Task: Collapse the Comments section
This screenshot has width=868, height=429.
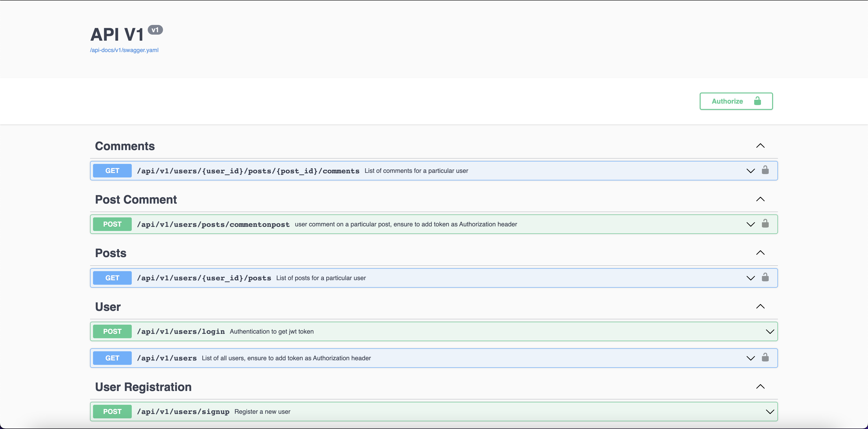Action: [760, 146]
